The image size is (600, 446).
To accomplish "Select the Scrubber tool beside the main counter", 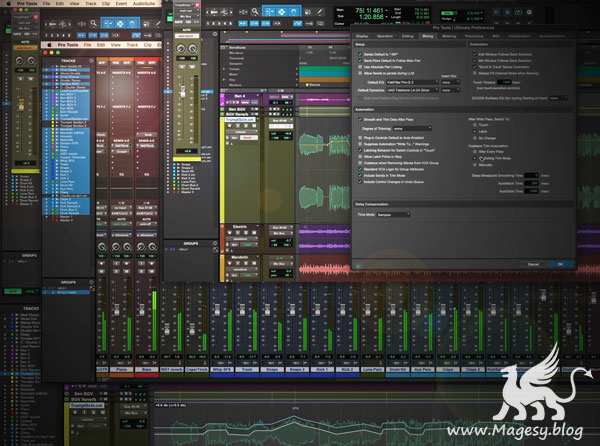I will click(308, 12).
